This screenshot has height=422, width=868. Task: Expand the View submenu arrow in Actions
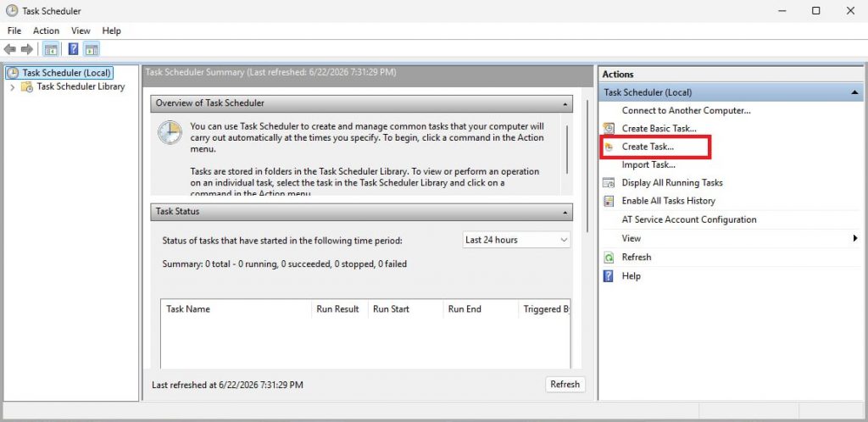pyautogui.click(x=855, y=238)
